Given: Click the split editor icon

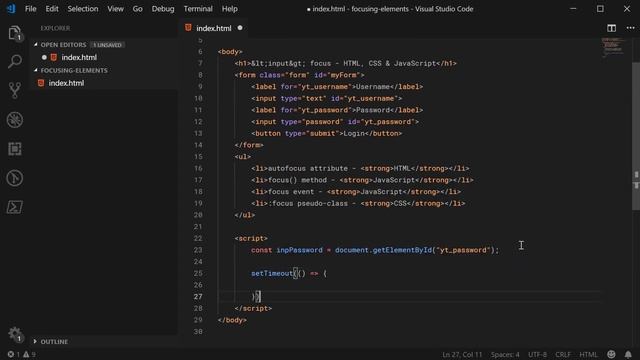Looking at the screenshot, I should pos(611,28).
